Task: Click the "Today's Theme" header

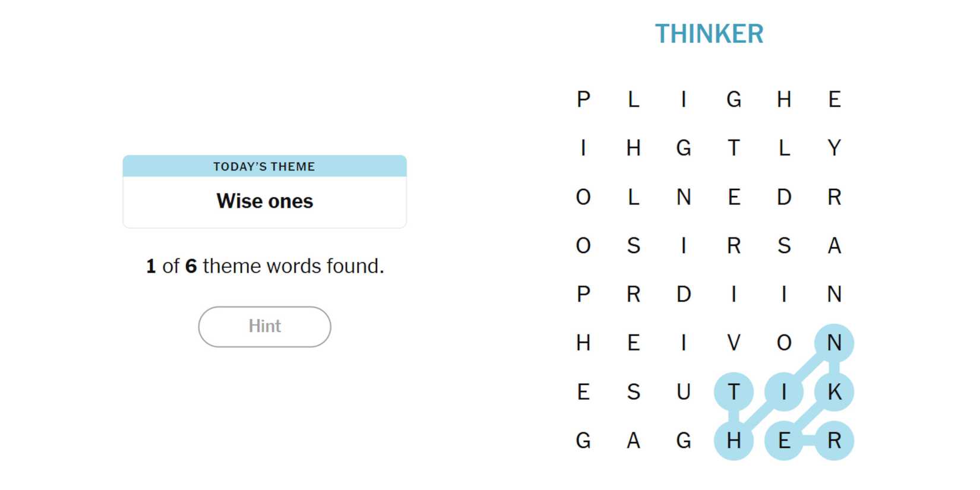Action: [x=264, y=166]
